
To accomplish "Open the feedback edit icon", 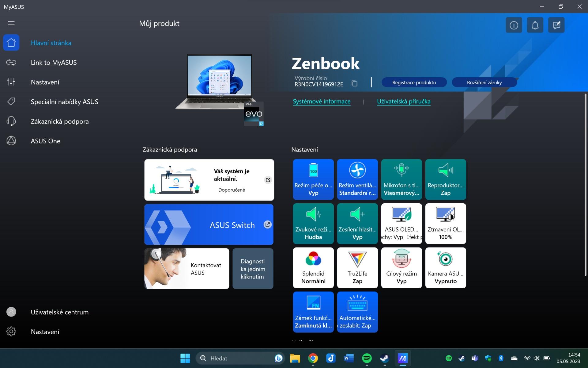I will point(556,25).
